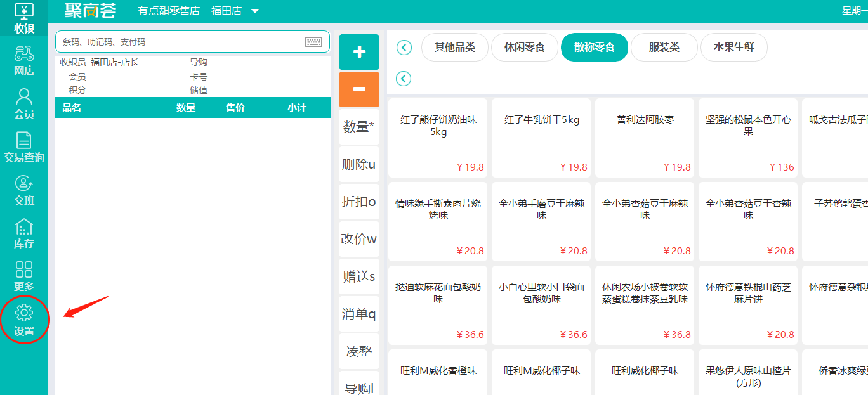Add 旺利M威化香橙味 product
This screenshot has height=395, width=868.
[438, 372]
